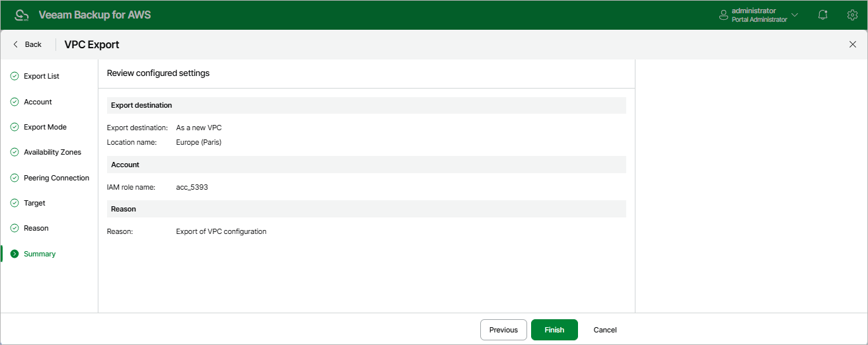Click 'Export of VPC configuration' text

pos(221,231)
